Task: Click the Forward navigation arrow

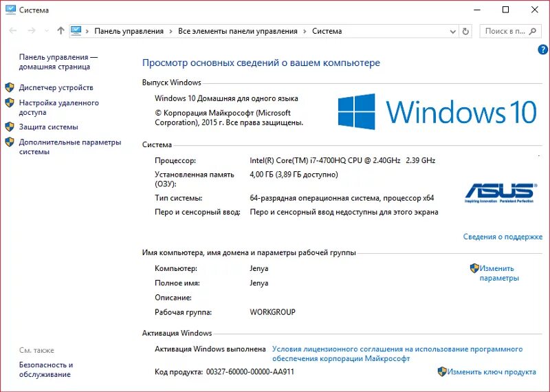Action: tap(32, 31)
